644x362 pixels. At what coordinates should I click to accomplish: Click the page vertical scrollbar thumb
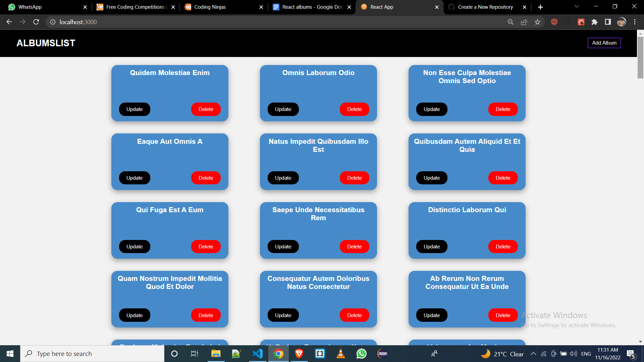[640, 58]
